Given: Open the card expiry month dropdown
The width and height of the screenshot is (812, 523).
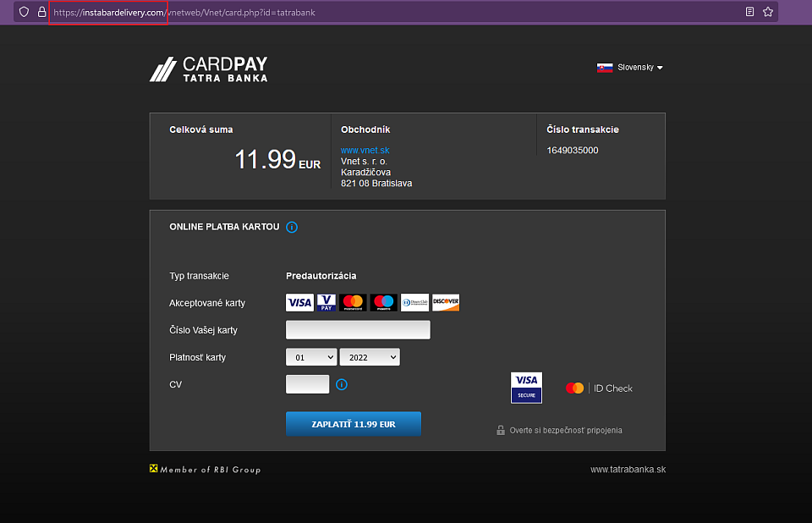Looking at the screenshot, I should coord(311,357).
